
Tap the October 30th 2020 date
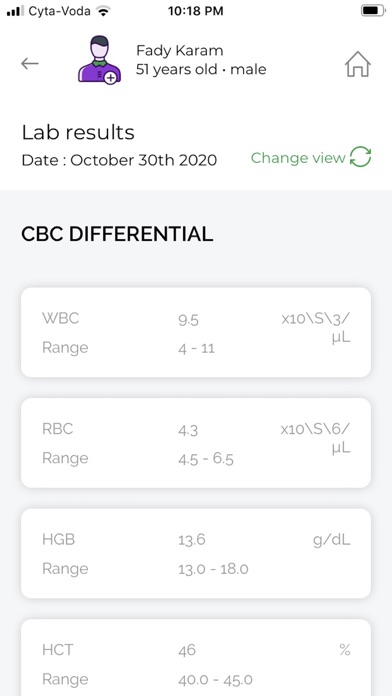click(143, 160)
